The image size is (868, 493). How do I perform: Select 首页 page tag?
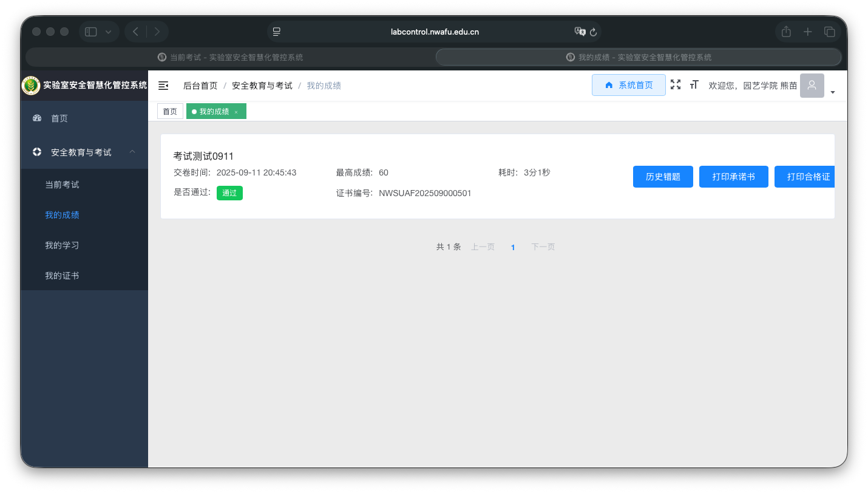pyautogui.click(x=170, y=111)
